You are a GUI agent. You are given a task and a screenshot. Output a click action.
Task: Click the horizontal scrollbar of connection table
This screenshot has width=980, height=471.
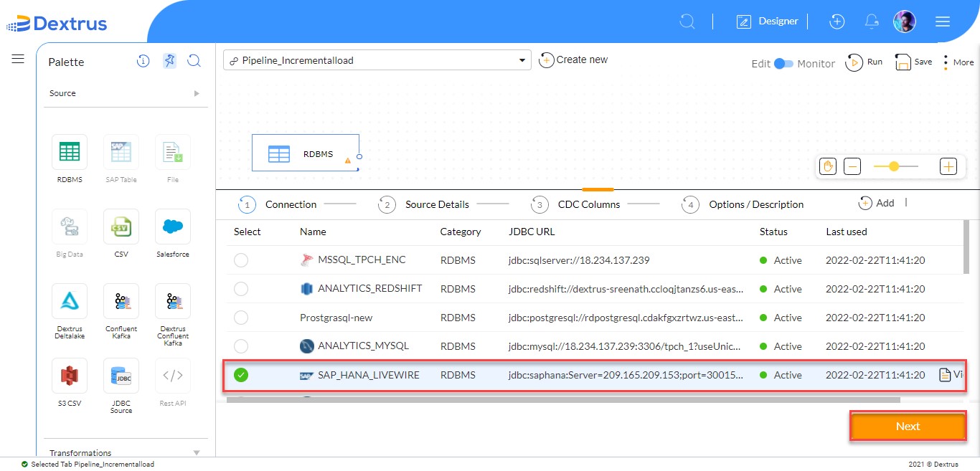563,400
